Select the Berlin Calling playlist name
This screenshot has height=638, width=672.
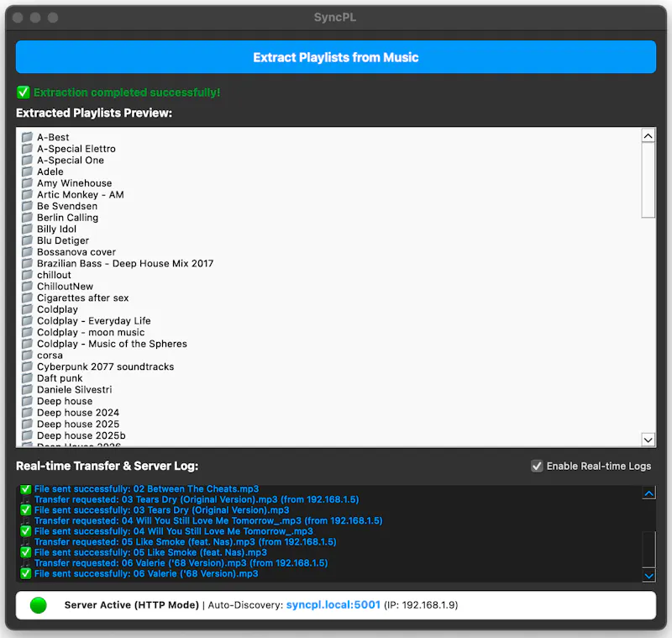[x=68, y=218]
